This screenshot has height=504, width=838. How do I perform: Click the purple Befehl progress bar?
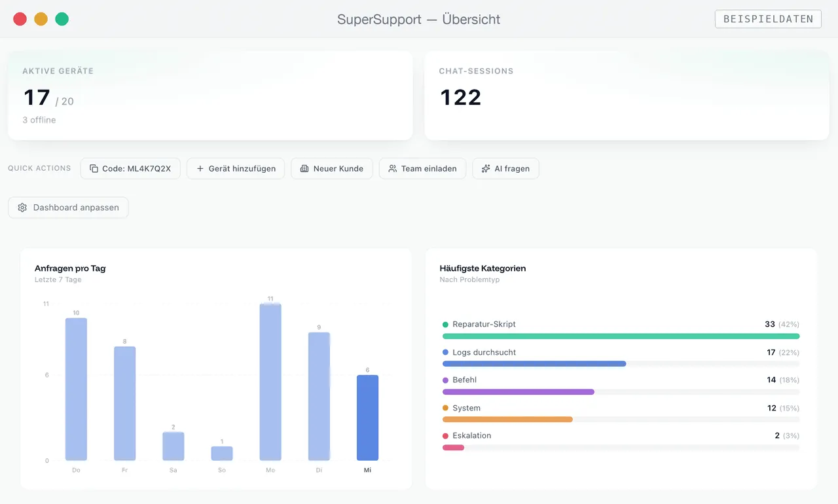coord(519,392)
